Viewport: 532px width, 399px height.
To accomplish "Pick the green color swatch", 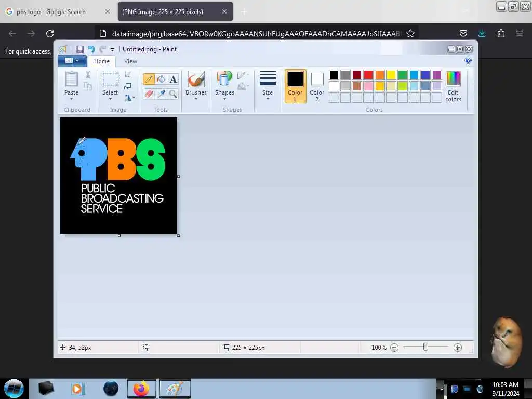I will (x=403, y=75).
